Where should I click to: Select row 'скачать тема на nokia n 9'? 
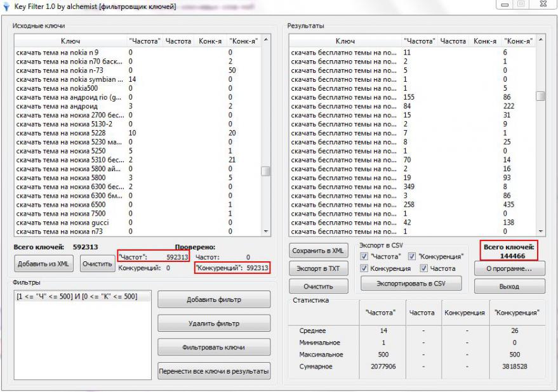tap(138, 52)
